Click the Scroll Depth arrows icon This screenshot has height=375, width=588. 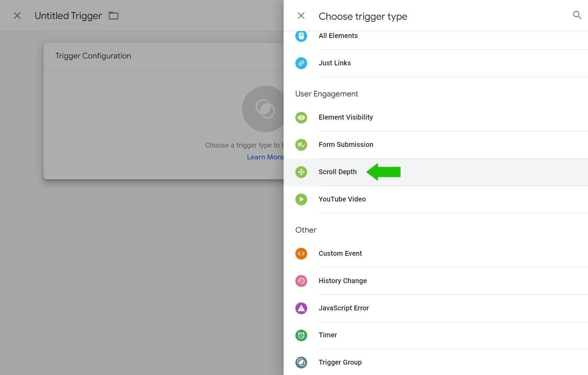point(301,172)
